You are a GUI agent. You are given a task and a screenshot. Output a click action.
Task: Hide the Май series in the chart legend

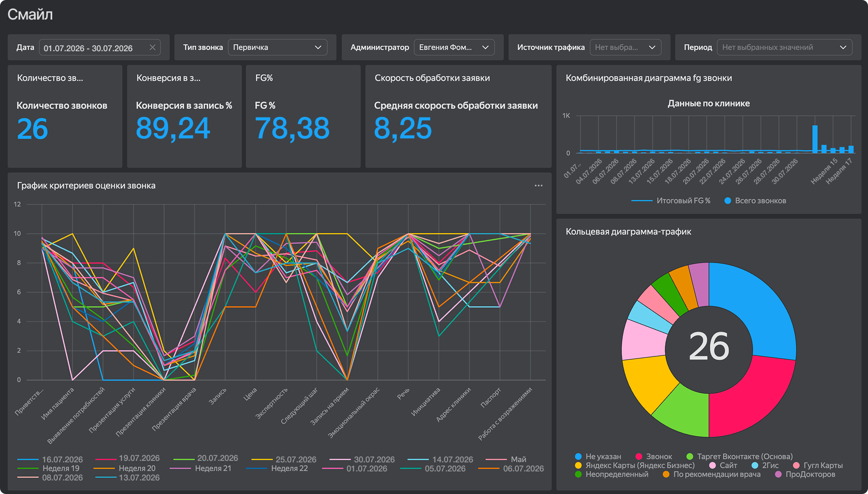tap(506, 459)
